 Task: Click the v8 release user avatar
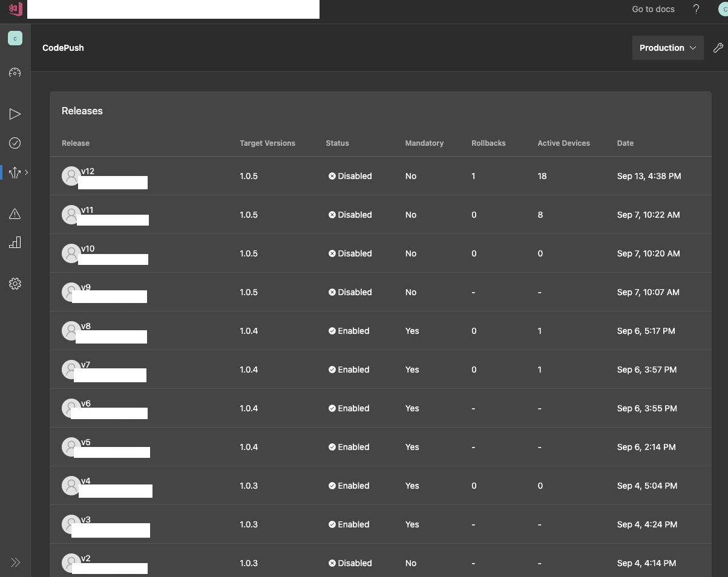(x=71, y=331)
